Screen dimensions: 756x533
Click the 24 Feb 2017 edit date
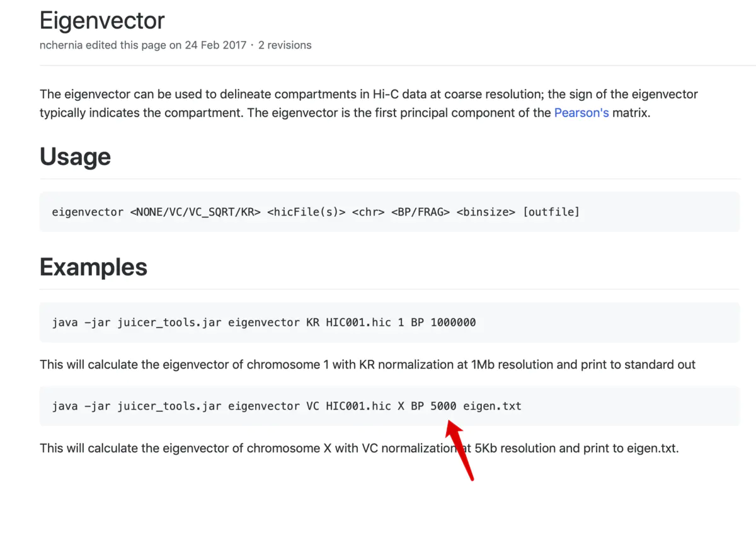(214, 45)
